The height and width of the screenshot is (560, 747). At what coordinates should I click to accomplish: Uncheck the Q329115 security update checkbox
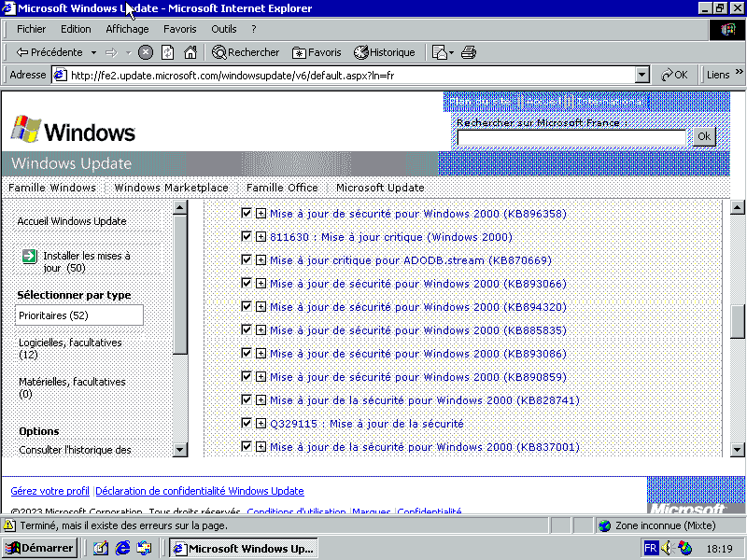(x=247, y=423)
